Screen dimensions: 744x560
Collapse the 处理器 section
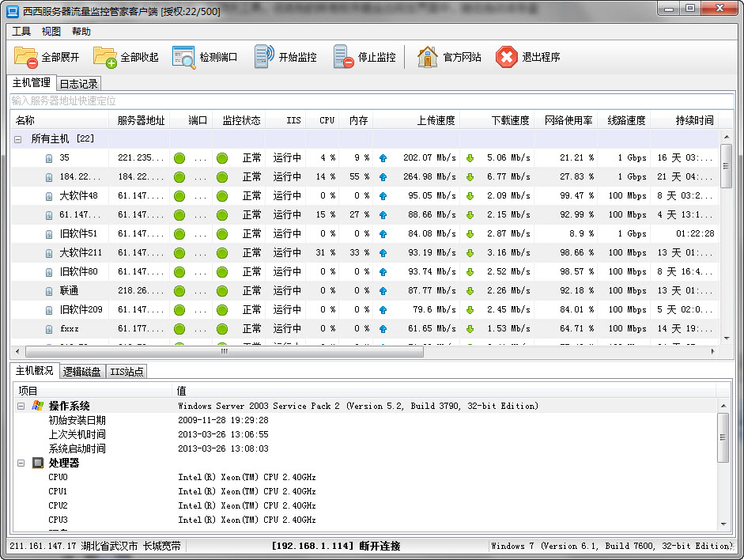coord(21,463)
